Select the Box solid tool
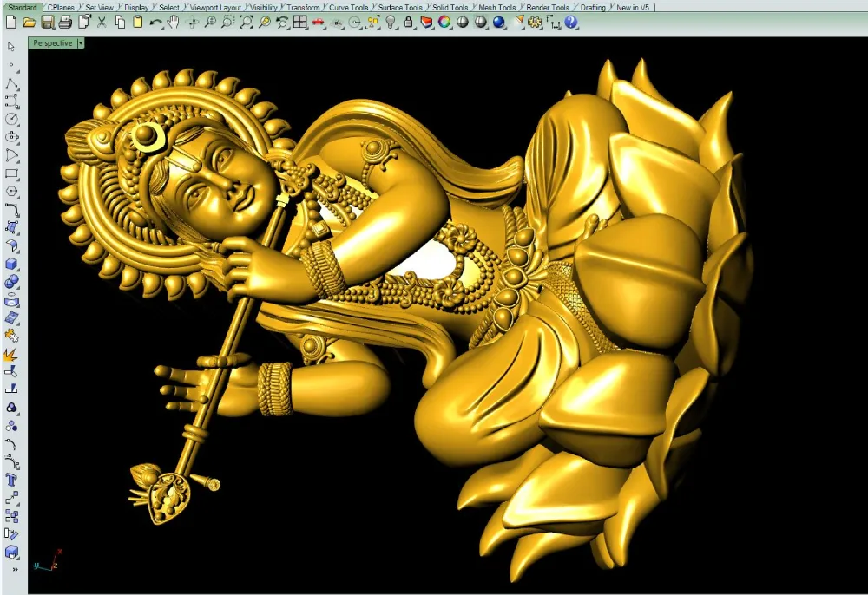Image resolution: width=868 pixels, height=595 pixels. click(x=11, y=264)
